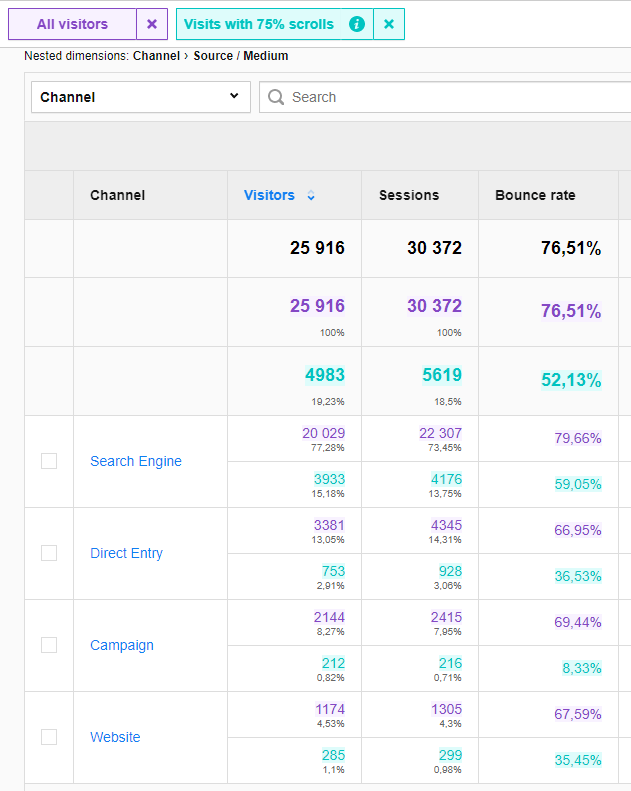Tick the Search Engine row checkbox
The height and width of the screenshot is (791, 631).
(49, 461)
